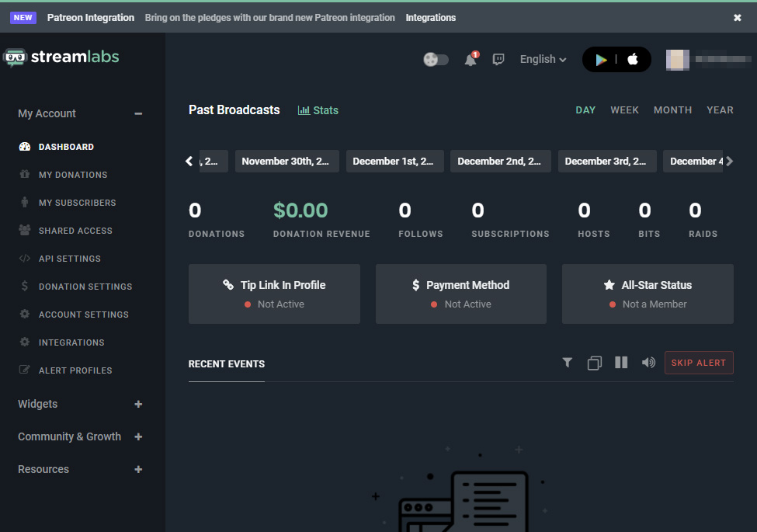Select the December 2nd broadcast

pos(501,162)
